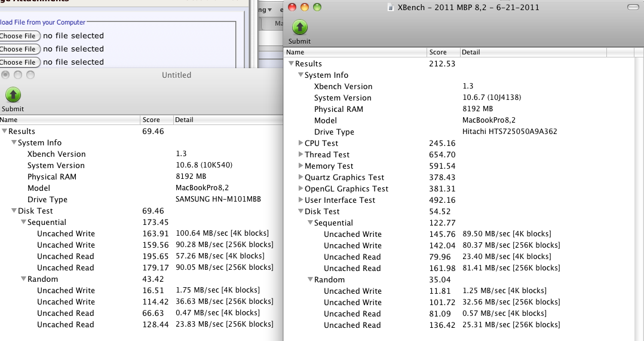Click Submit icon in XBench 2011 MBP window
The height and width of the screenshot is (341, 644).
pyautogui.click(x=299, y=27)
